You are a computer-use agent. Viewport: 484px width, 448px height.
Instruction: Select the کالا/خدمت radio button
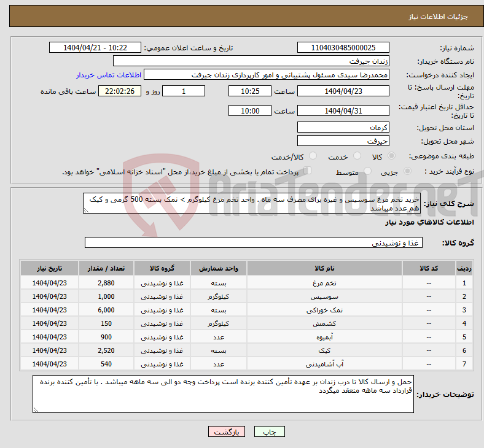313,156
